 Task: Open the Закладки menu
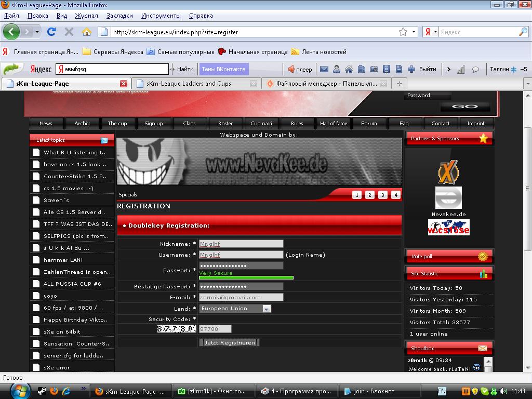pyautogui.click(x=119, y=16)
